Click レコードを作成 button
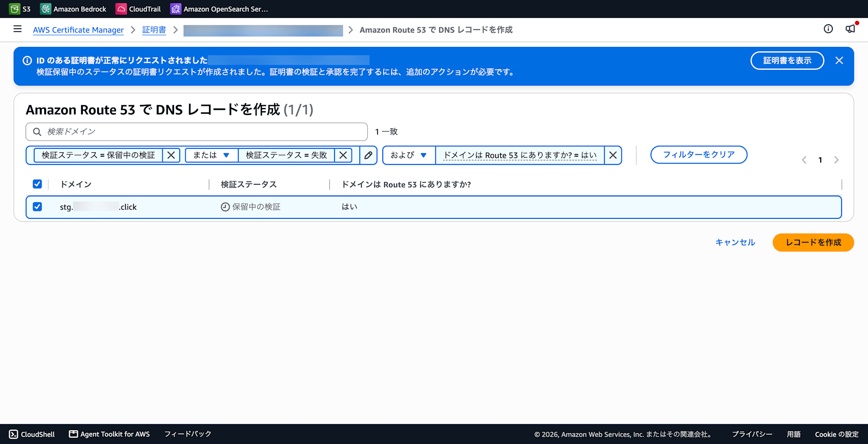868x444 pixels. tap(813, 242)
